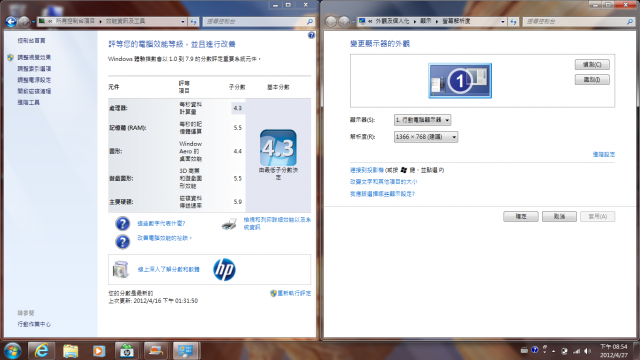The image size is (640, 360).
Task: Click 效能資訊及工具 in the breadcrumb
Action: coord(125,21)
